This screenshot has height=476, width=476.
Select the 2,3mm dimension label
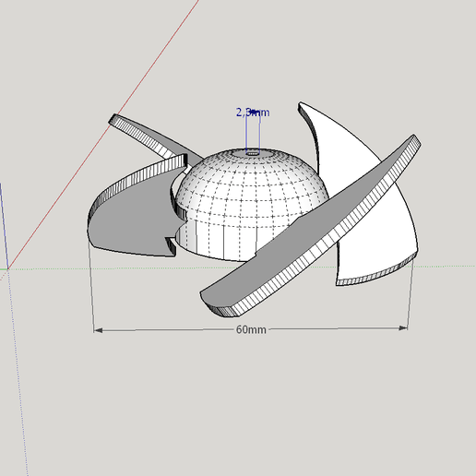coord(253,113)
